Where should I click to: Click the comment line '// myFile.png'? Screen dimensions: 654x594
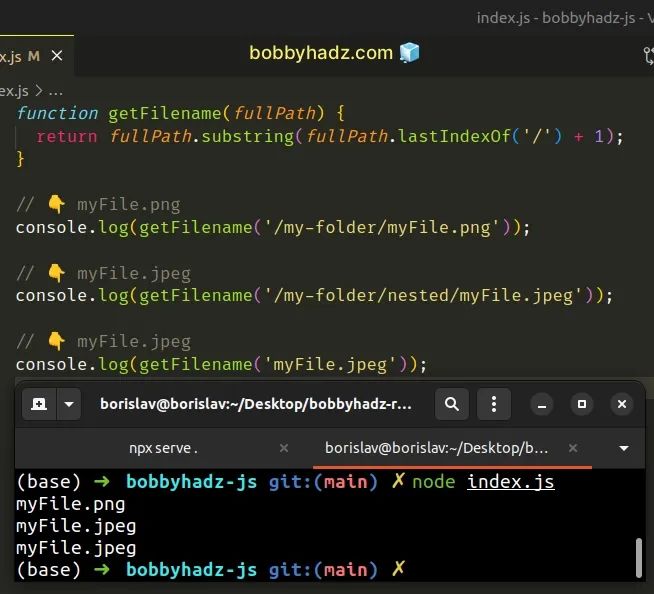(98, 205)
